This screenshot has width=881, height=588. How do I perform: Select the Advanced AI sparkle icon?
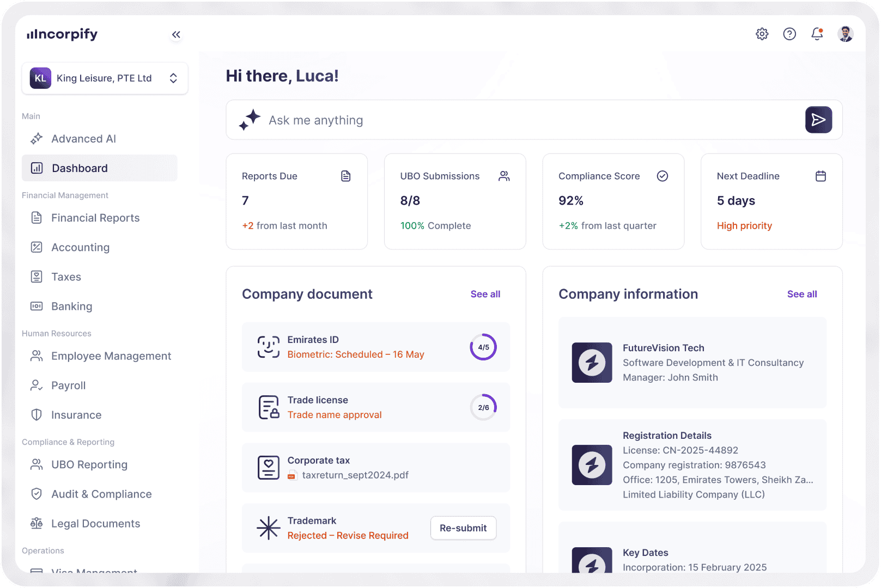tap(36, 138)
